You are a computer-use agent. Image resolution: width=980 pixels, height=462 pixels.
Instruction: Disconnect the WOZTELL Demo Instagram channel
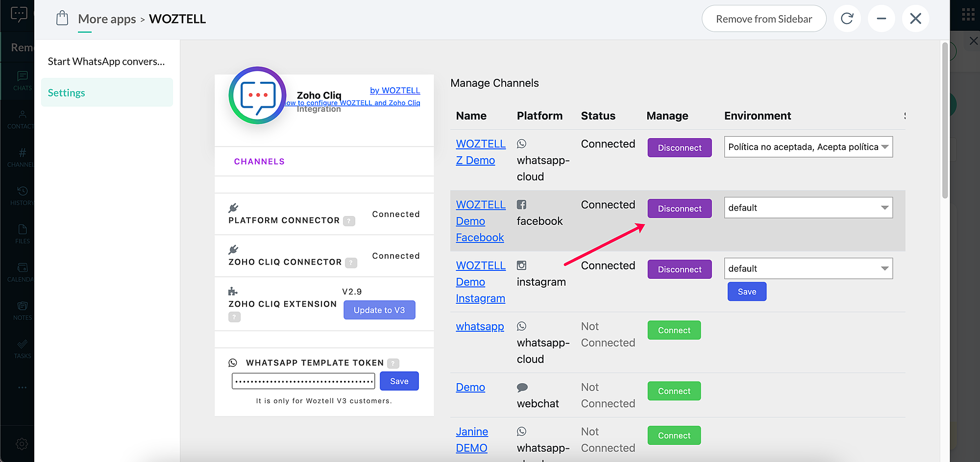680,269
